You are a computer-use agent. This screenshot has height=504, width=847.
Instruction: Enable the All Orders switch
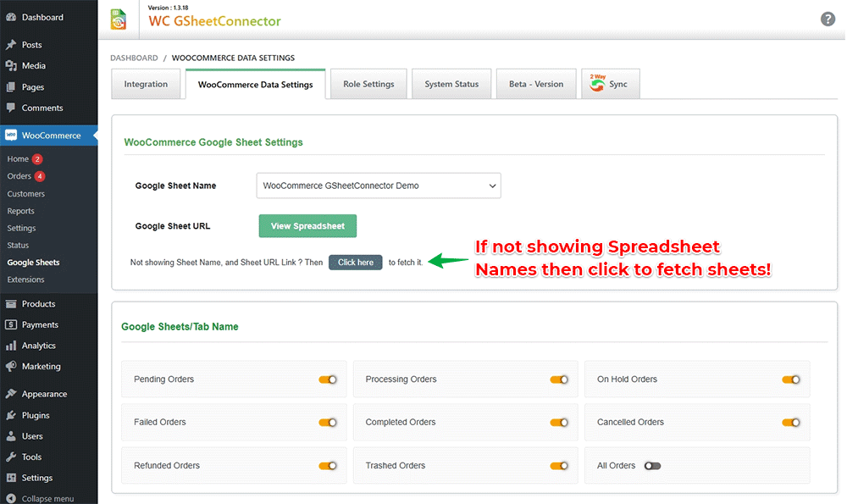point(652,466)
